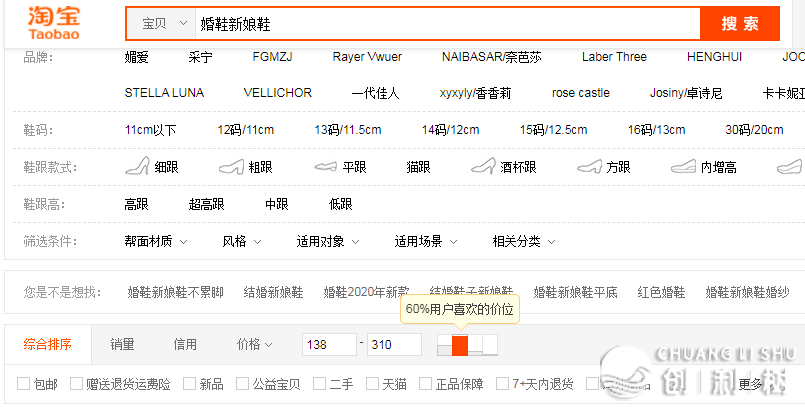
Task: Click the Taobao logo
Action: pyautogui.click(x=54, y=23)
